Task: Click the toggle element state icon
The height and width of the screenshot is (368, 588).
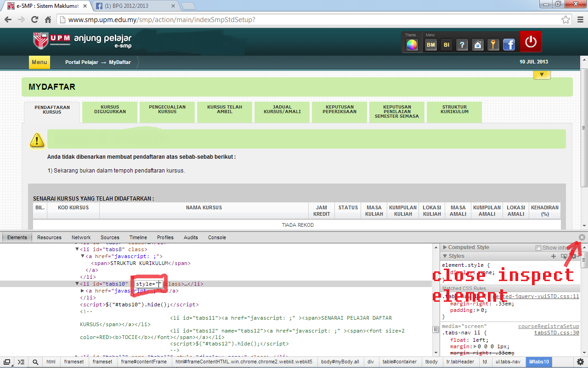Action: point(564,256)
